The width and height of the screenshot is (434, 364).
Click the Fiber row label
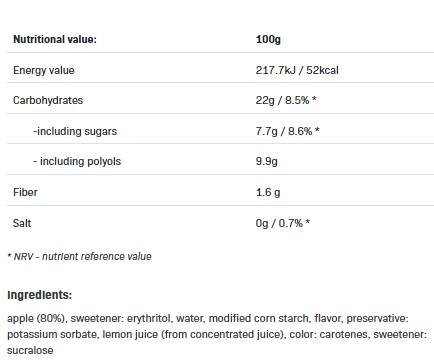coord(25,192)
